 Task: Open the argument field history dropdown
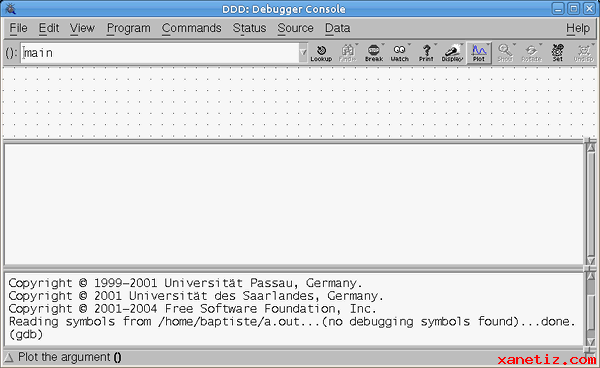click(303, 53)
